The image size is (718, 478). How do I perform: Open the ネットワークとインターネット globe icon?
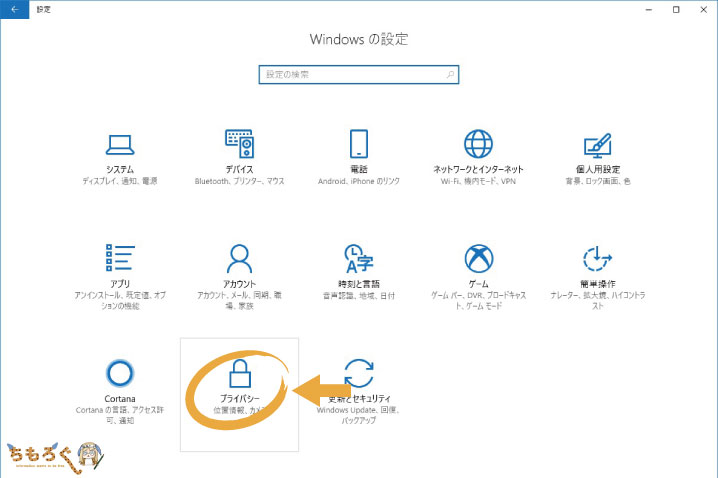[x=478, y=144]
